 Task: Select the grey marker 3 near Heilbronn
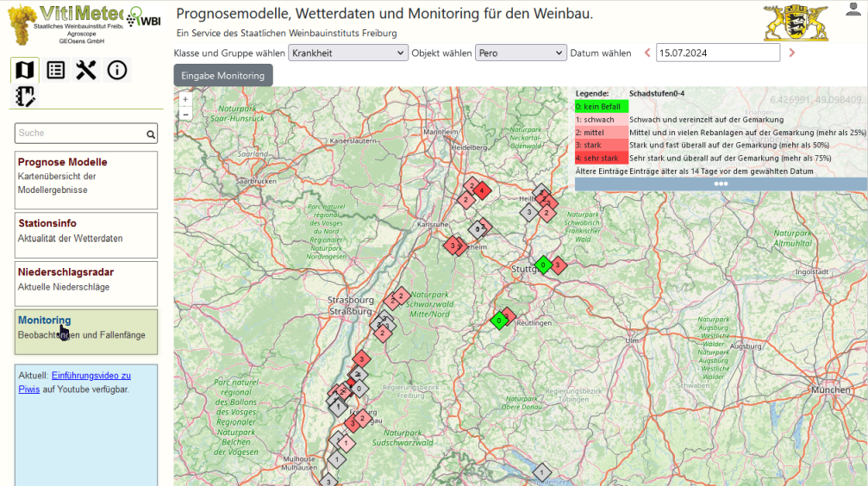tap(529, 212)
